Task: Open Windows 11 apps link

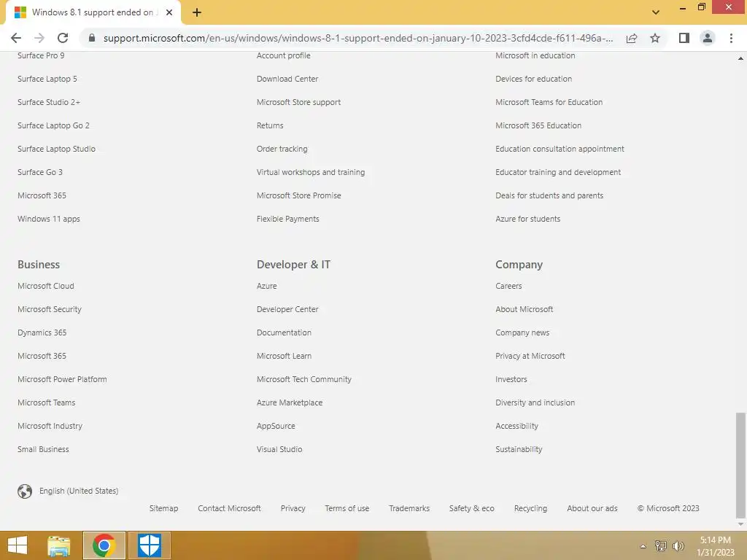Action: point(49,219)
